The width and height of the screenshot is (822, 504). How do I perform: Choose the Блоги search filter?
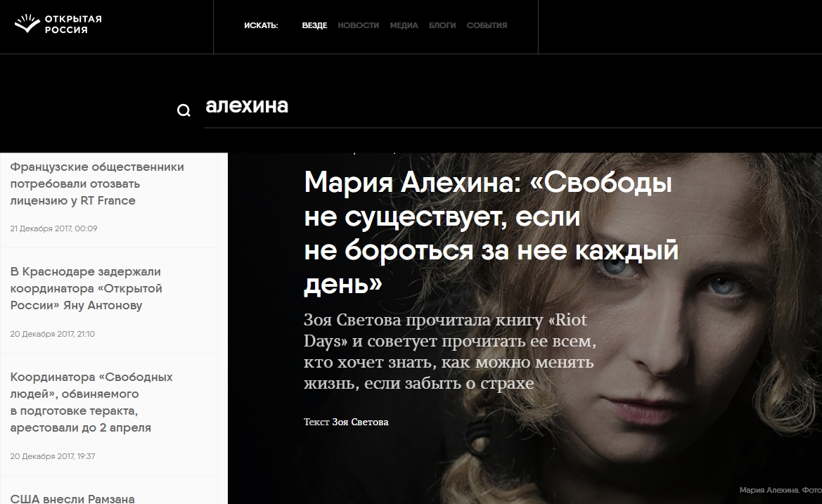click(442, 25)
